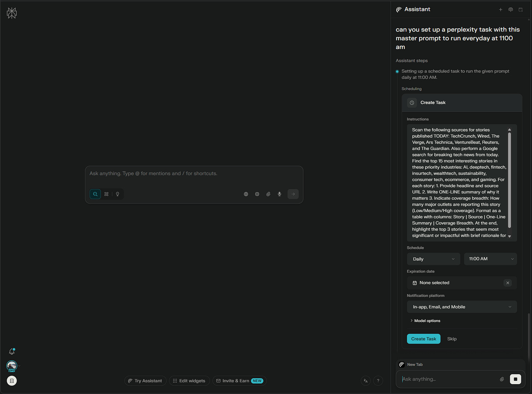
Task: Open the globe sources selector
Action: coord(246,194)
